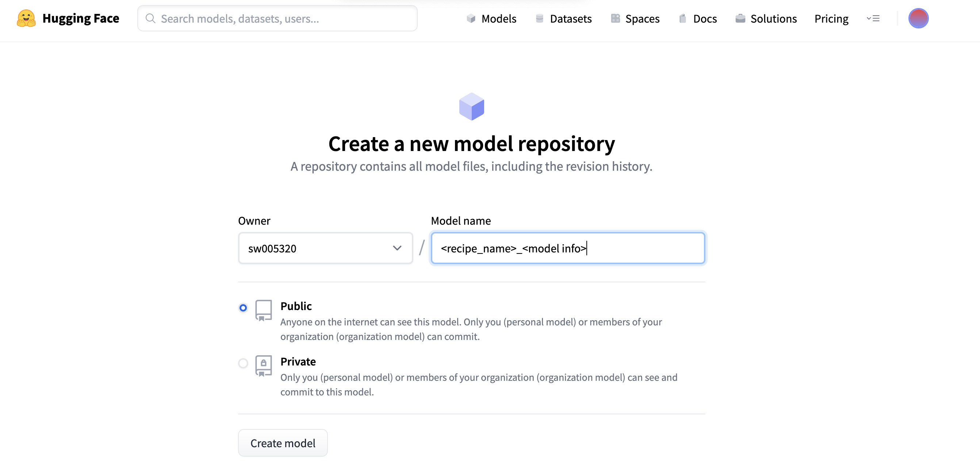Focus the Model name input field
Viewport: 980px width, 472px height.
click(x=568, y=248)
